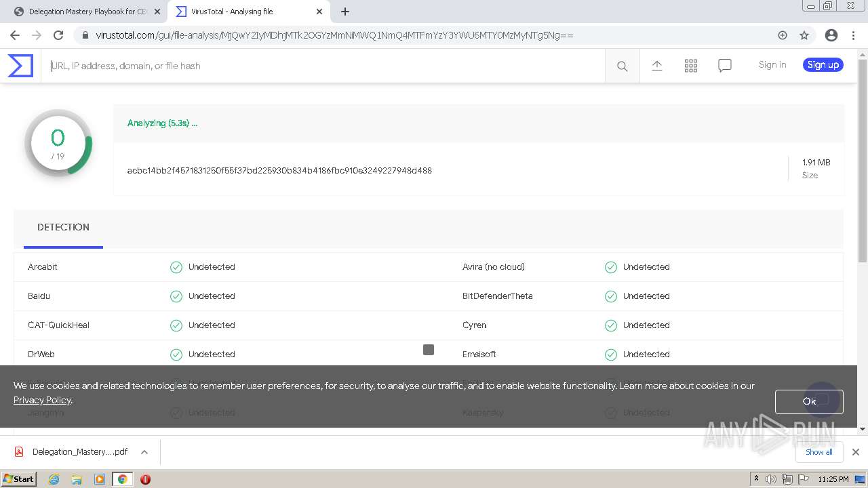Screen dimensions: 868x488
Task: Click the volume speaker tray icon
Action: point(771,479)
